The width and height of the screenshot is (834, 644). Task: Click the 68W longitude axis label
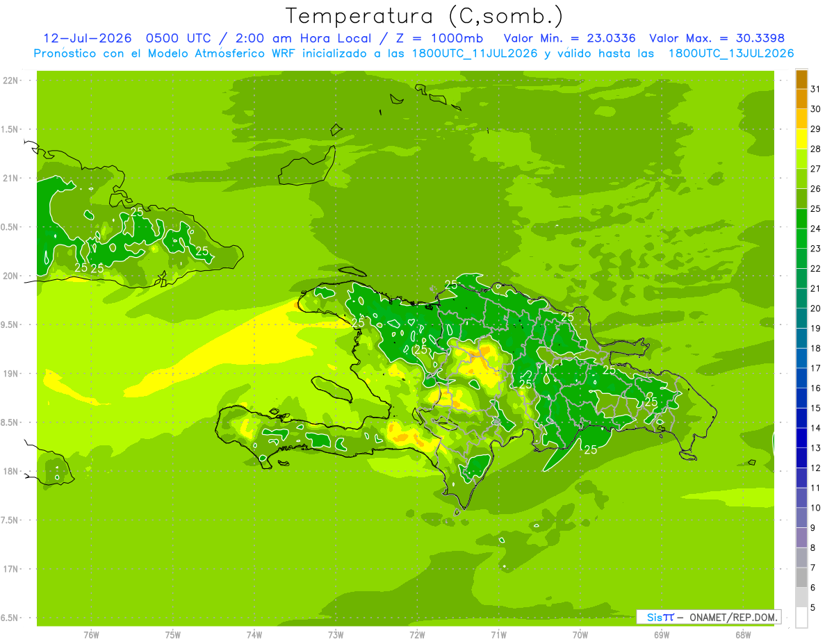coord(743,635)
